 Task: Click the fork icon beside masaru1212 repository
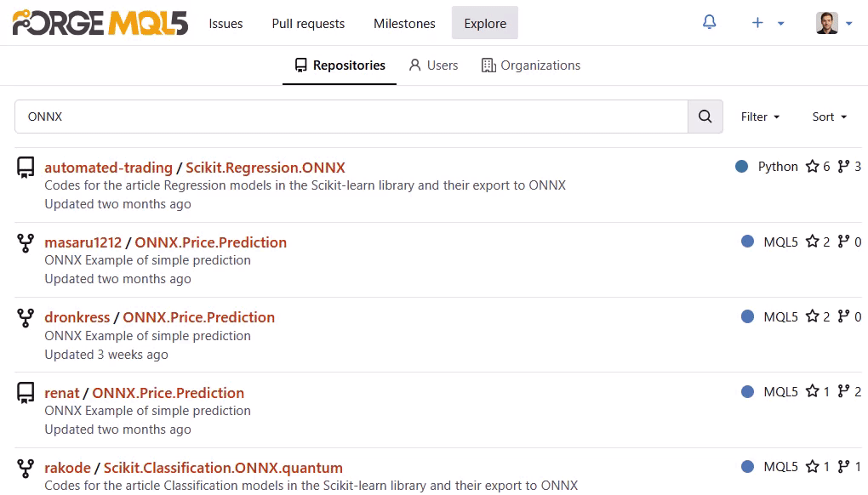tap(26, 242)
